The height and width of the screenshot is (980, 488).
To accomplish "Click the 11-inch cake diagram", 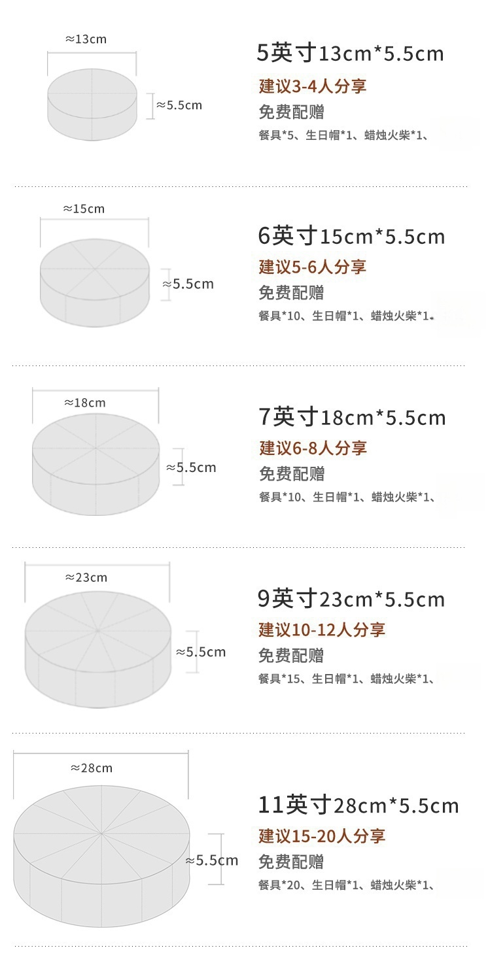I will coord(101,855).
